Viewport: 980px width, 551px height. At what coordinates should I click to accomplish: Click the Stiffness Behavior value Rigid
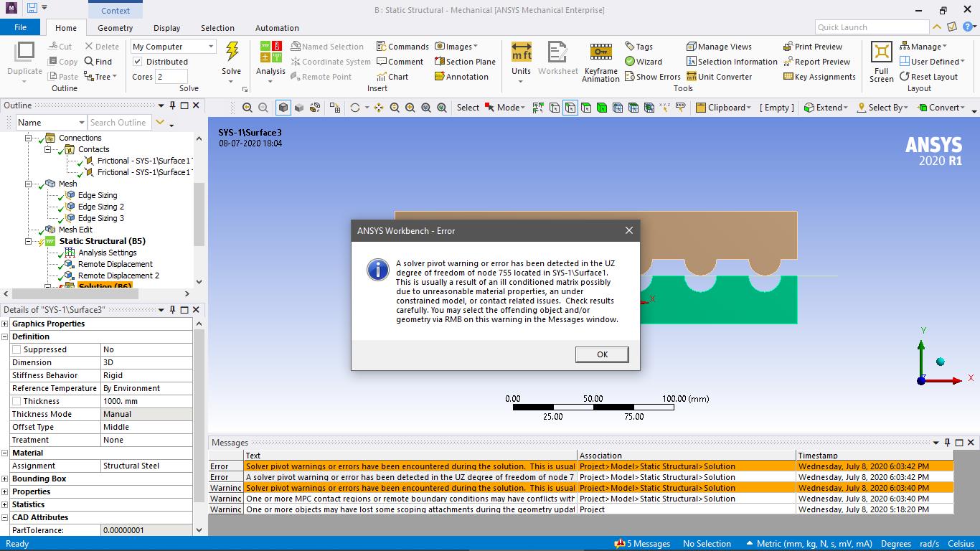click(x=146, y=375)
